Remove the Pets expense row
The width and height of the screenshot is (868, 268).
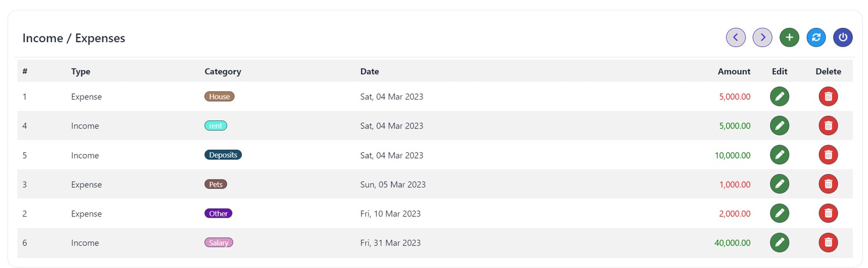[828, 184]
